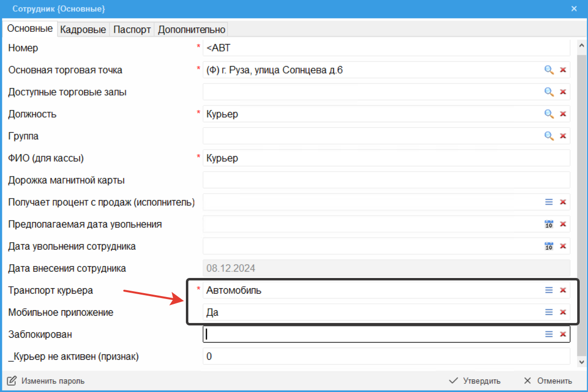Screen dimensions: 588x392
Task: Clear the Мобильное приложение value
Action: tap(563, 312)
